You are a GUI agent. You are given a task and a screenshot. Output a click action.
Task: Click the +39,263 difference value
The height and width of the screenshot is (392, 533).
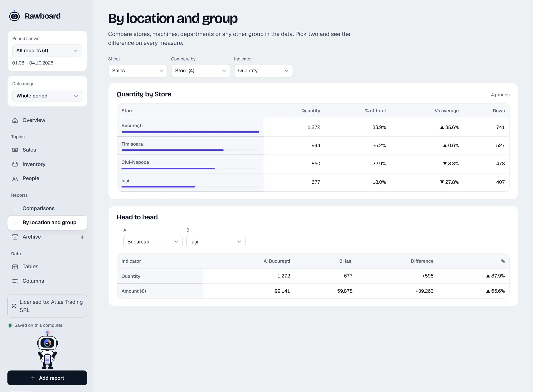click(x=424, y=291)
